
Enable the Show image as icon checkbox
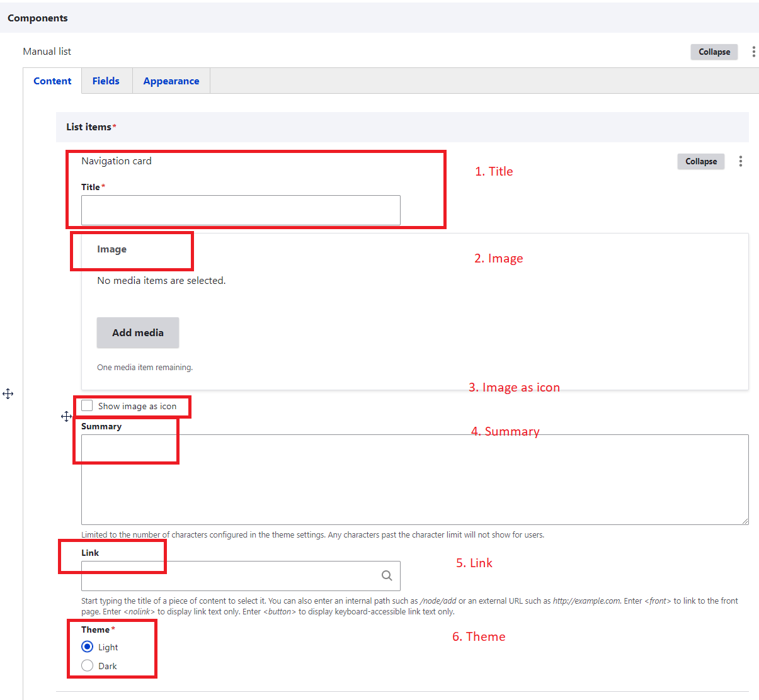[88, 406]
